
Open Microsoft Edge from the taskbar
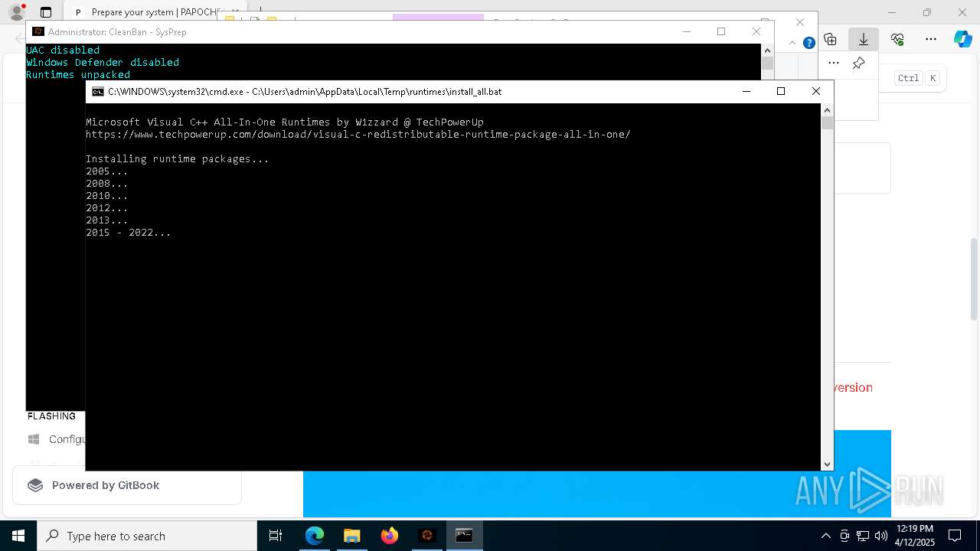click(x=315, y=536)
